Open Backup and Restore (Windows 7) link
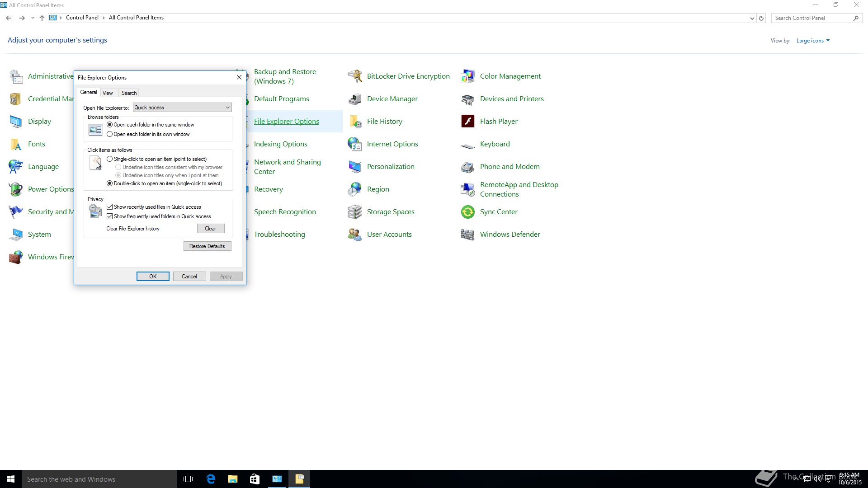 tap(285, 76)
